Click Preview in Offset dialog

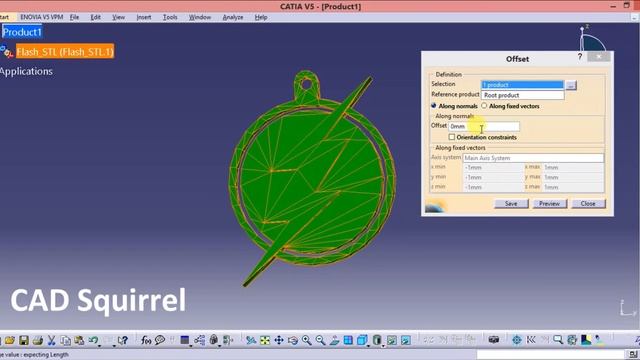549,203
